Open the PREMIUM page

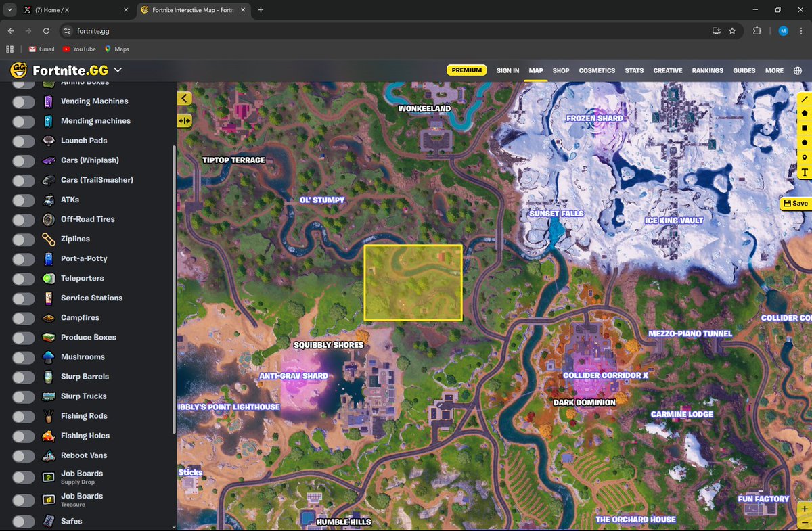click(467, 70)
